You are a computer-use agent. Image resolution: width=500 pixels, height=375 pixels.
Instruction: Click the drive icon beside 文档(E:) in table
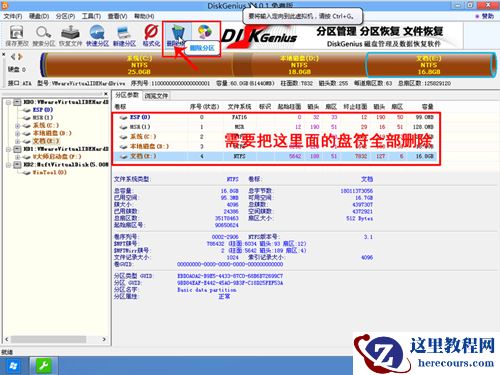coord(124,156)
